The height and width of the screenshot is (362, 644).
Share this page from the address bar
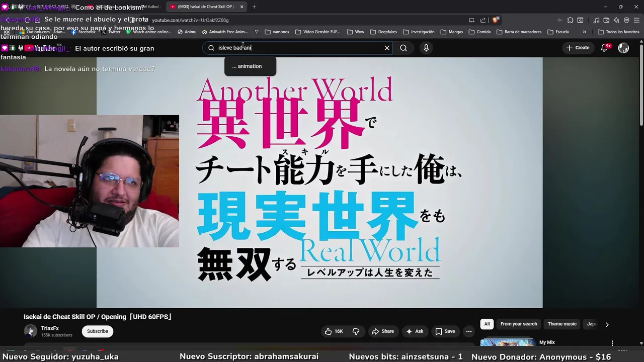tap(483, 20)
